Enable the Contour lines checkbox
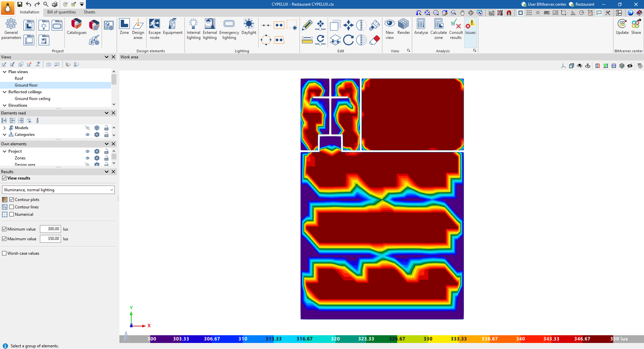This screenshot has width=644, height=349. coord(12,207)
